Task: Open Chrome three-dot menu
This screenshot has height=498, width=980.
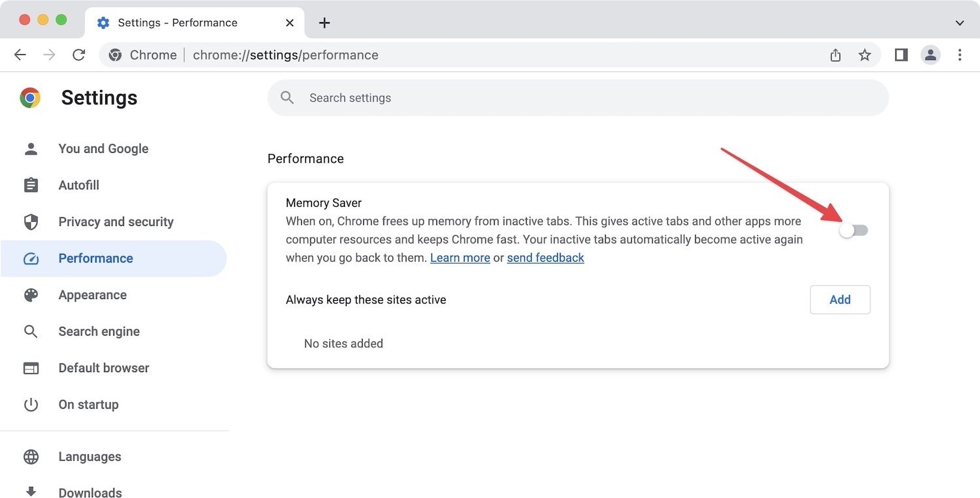Action: point(959,55)
